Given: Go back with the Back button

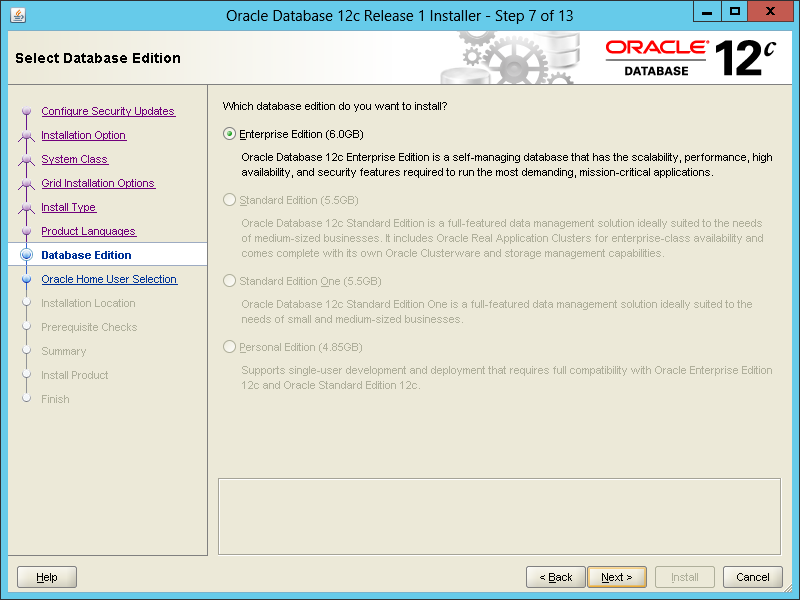Looking at the screenshot, I should (x=556, y=577).
